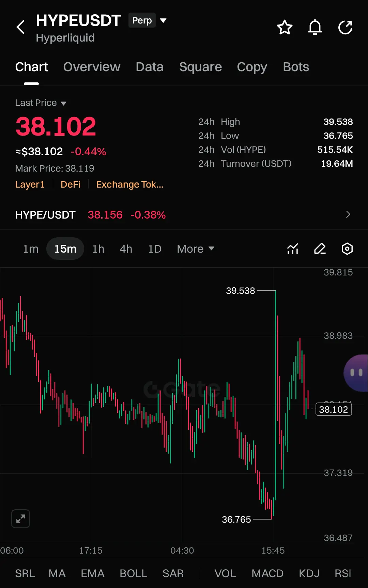Add HYPEUSDT to favorites with star icon
The width and height of the screenshot is (368, 588).
pyautogui.click(x=285, y=27)
